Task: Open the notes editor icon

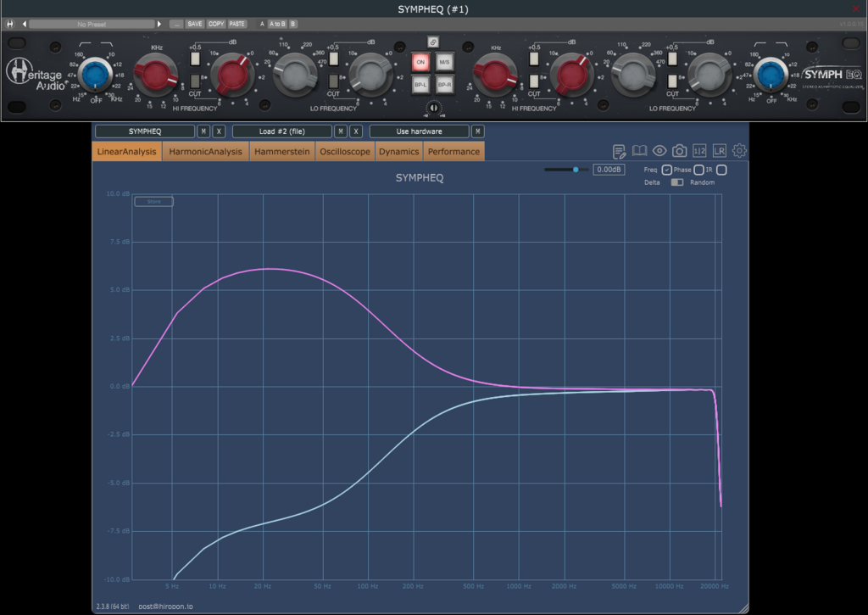Action: click(619, 151)
